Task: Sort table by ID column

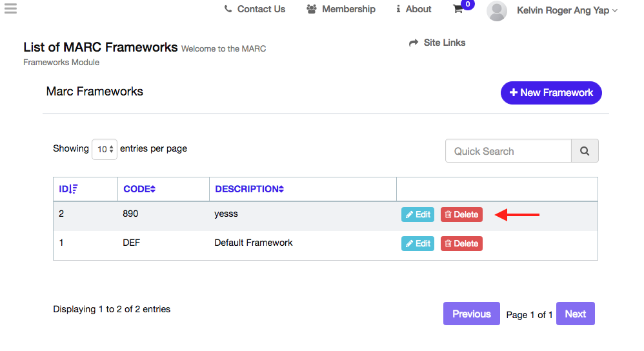Action: tap(68, 189)
